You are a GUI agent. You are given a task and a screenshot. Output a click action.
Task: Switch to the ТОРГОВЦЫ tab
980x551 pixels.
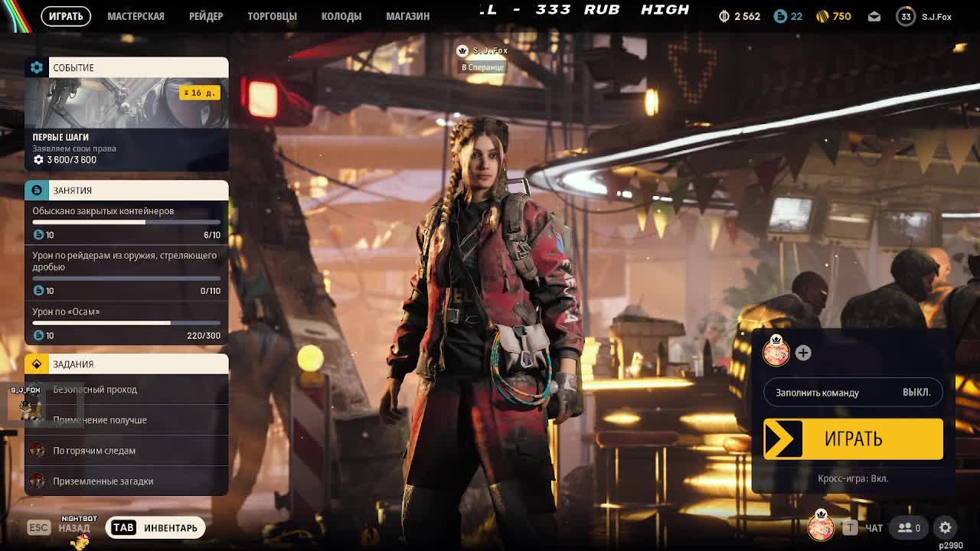(x=272, y=16)
